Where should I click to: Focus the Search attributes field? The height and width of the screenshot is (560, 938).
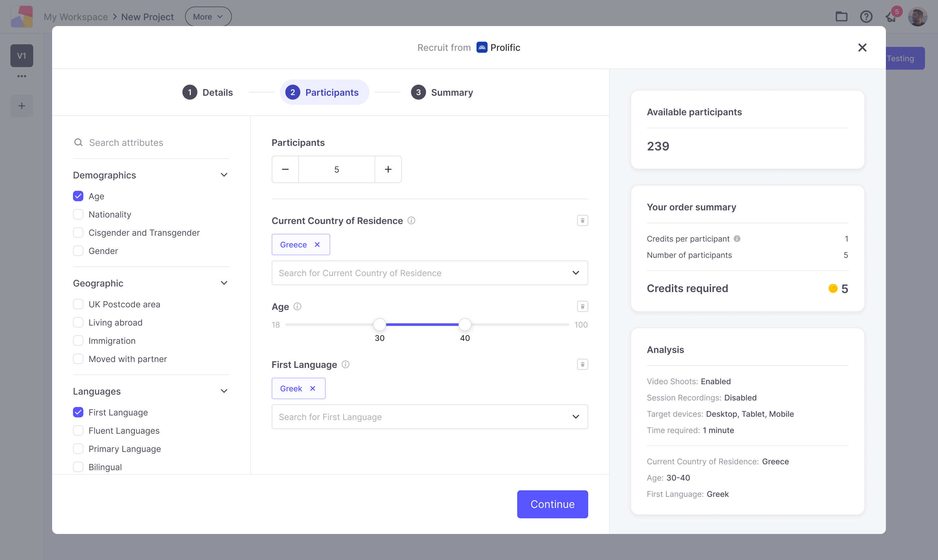151,143
